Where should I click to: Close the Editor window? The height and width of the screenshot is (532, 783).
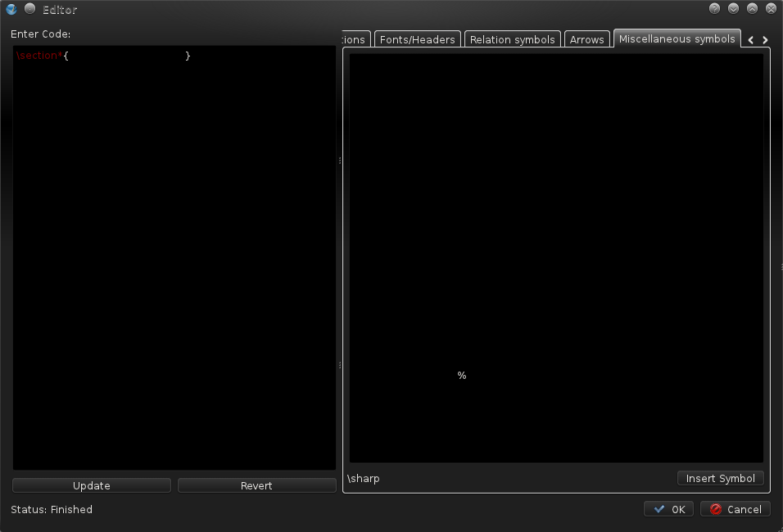(x=771, y=9)
